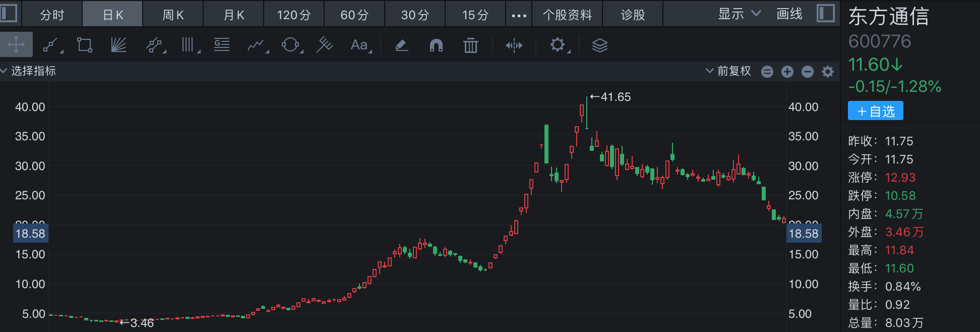Zoom in the chart with plus button
This screenshot has height=332, width=980.
point(787,72)
